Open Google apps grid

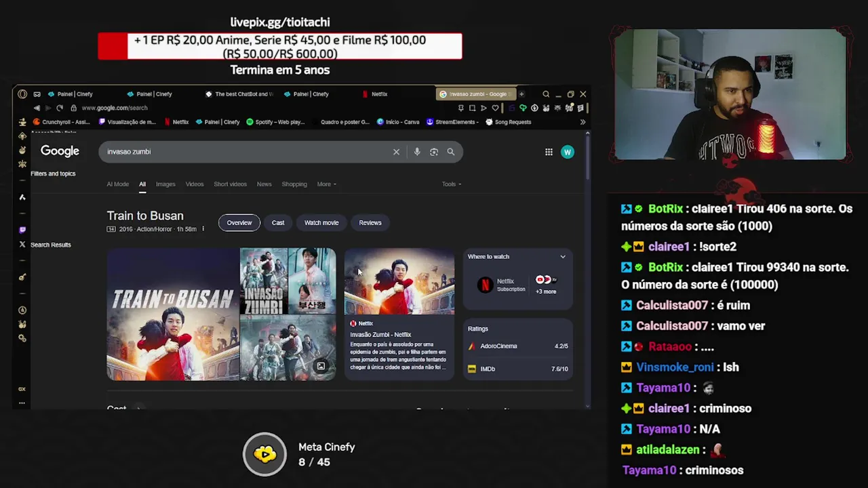pos(549,152)
